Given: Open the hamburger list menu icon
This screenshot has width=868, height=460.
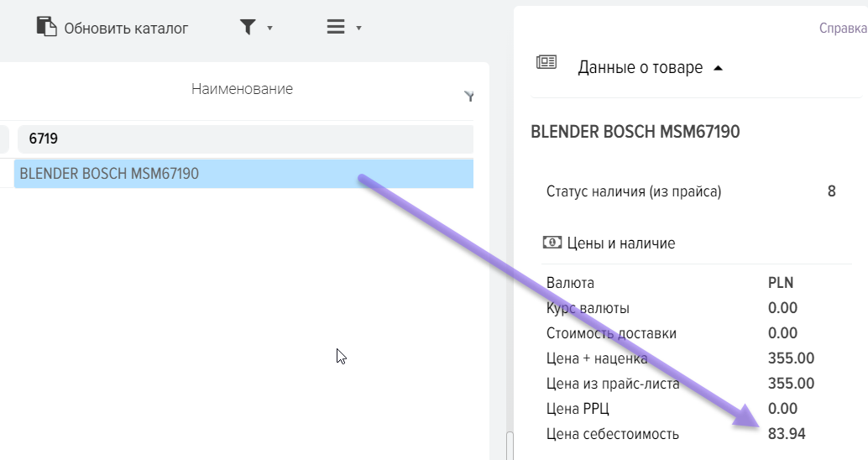Looking at the screenshot, I should point(336,27).
